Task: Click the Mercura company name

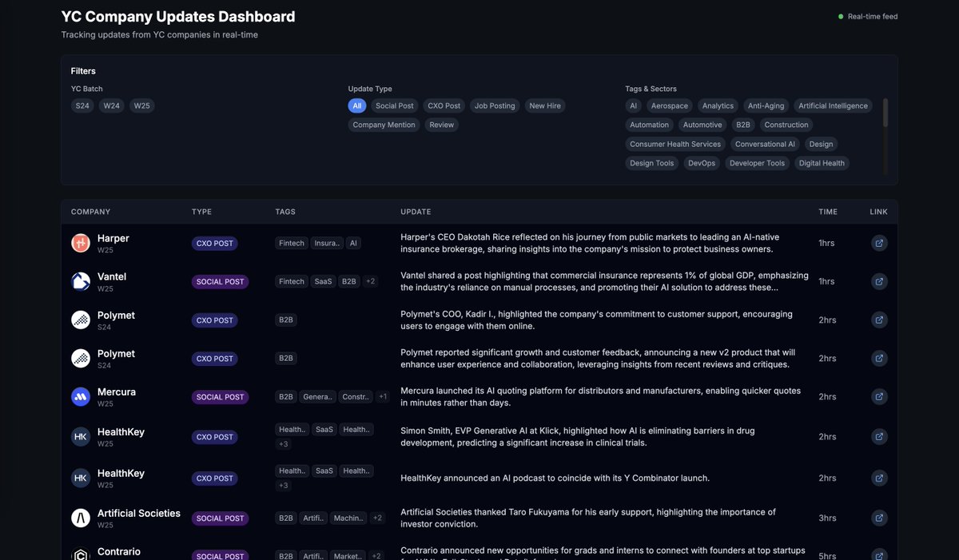Action: (x=117, y=391)
